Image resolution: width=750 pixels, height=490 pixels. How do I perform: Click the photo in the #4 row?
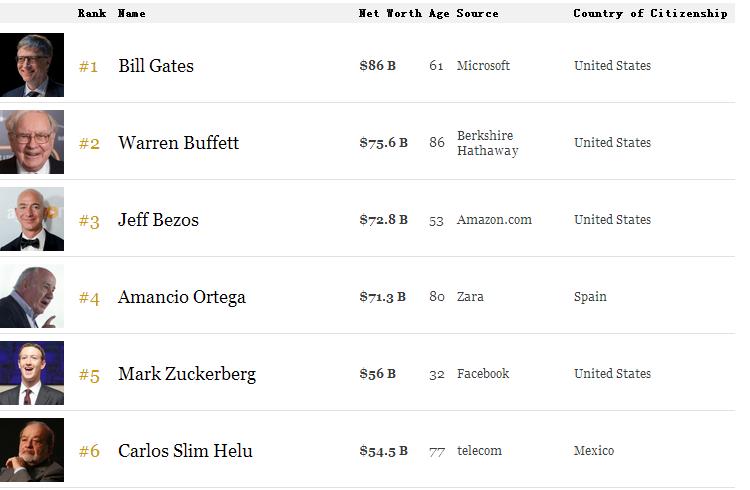point(32,296)
